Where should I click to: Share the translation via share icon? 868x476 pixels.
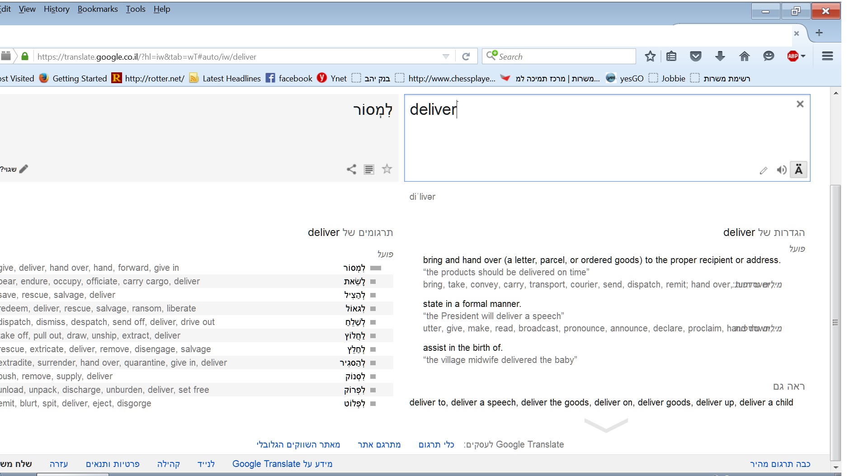pos(351,169)
